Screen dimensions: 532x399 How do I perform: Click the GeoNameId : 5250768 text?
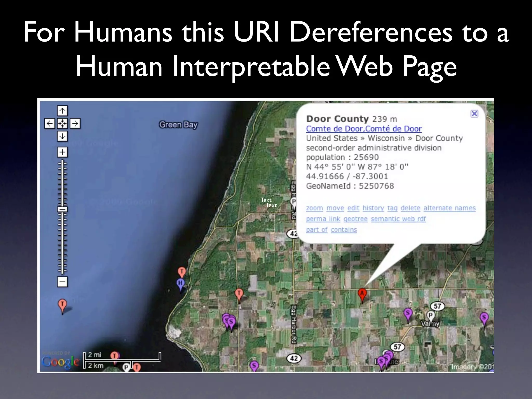click(x=350, y=186)
